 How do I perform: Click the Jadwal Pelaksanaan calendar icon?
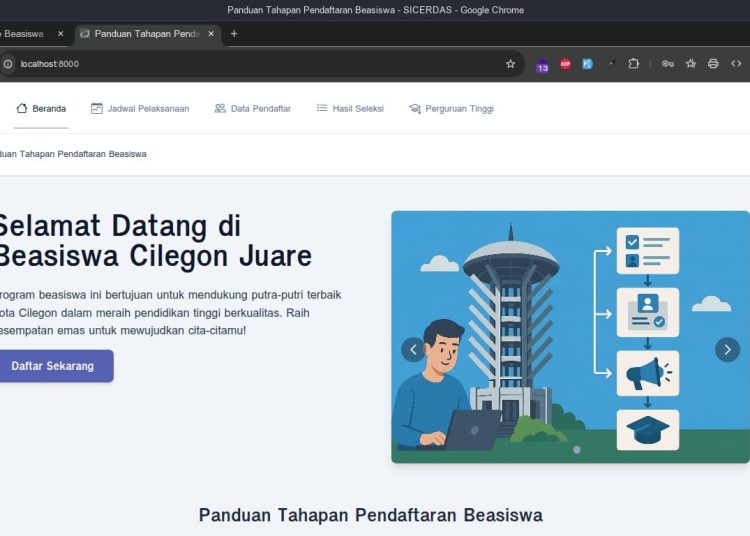click(x=97, y=108)
